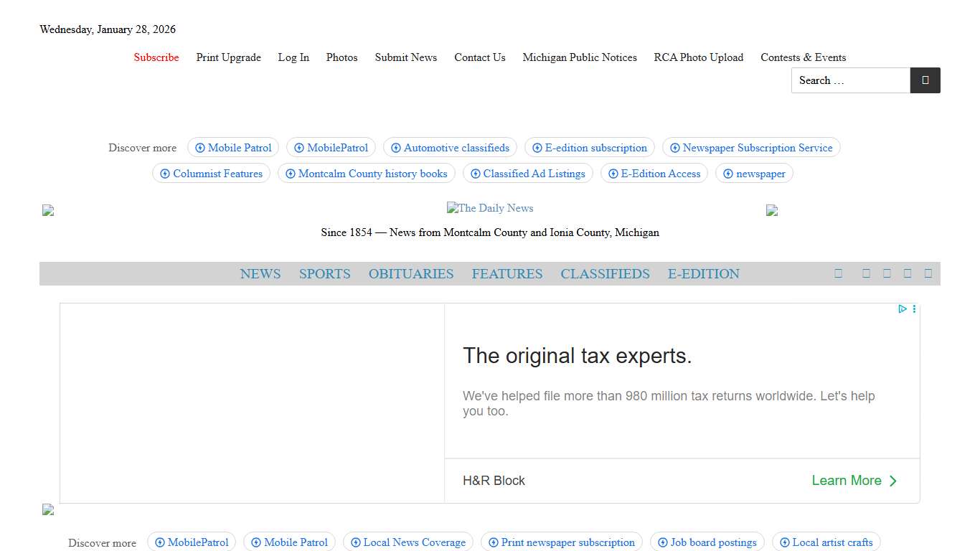Click The Daily News logo image
The image size is (980, 551).
[489, 208]
